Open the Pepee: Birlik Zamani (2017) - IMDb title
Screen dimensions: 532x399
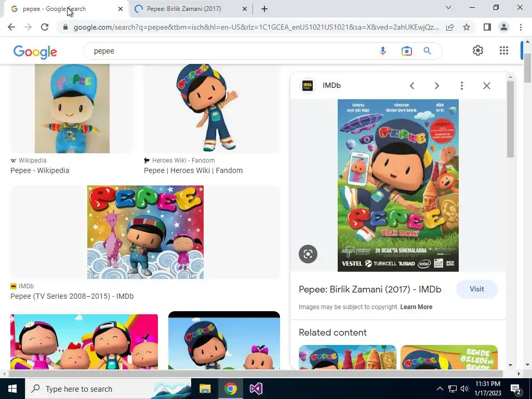(x=370, y=289)
